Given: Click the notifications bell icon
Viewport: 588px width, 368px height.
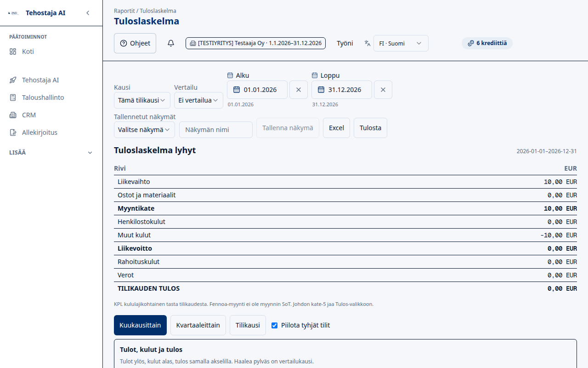Looking at the screenshot, I should coord(171,43).
